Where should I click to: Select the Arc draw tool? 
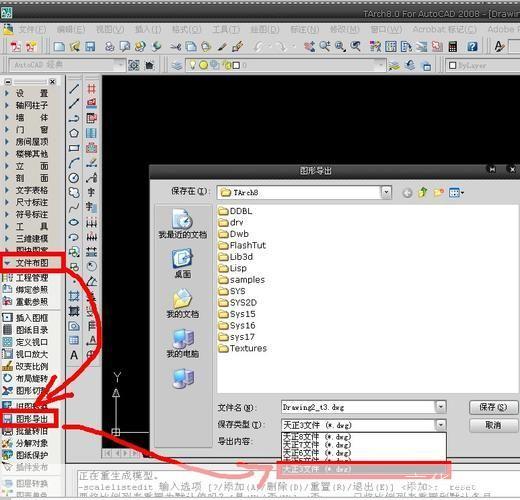(74, 163)
